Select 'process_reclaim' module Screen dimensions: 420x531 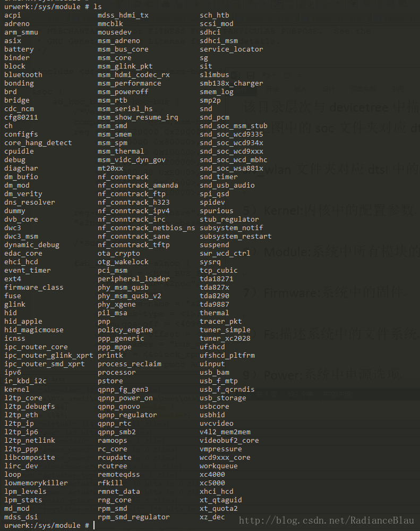[130, 364]
